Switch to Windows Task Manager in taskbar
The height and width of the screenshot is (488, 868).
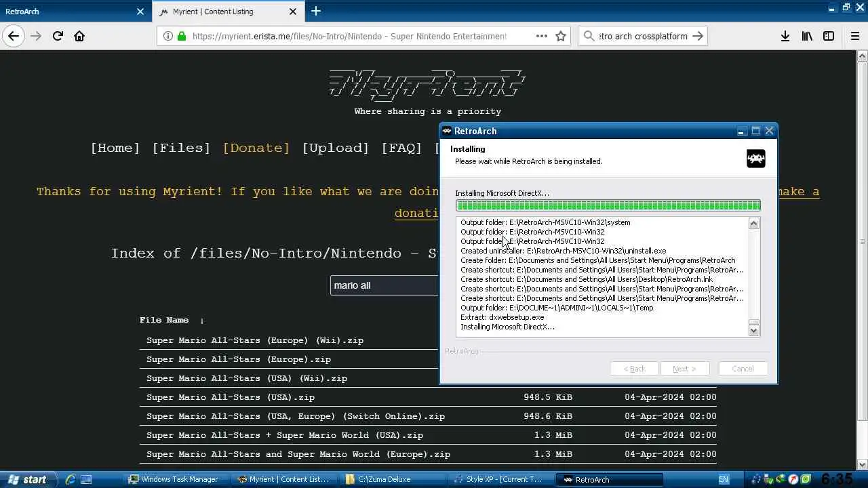(178, 479)
